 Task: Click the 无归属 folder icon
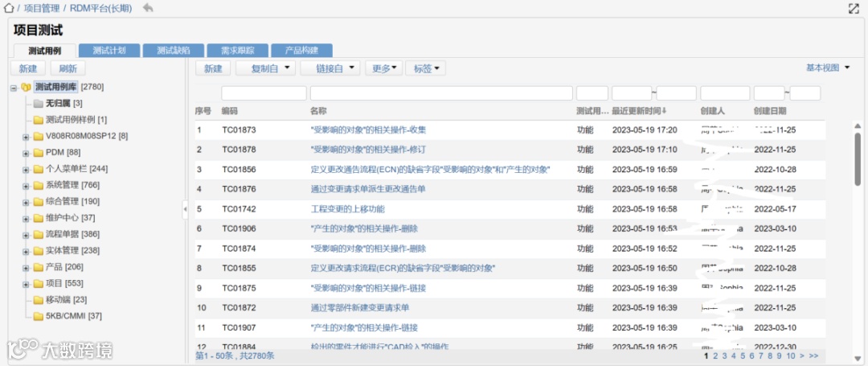[38, 104]
